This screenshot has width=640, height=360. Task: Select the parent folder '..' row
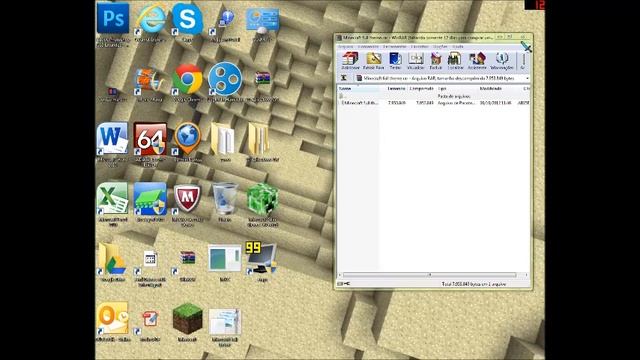[434, 96]
